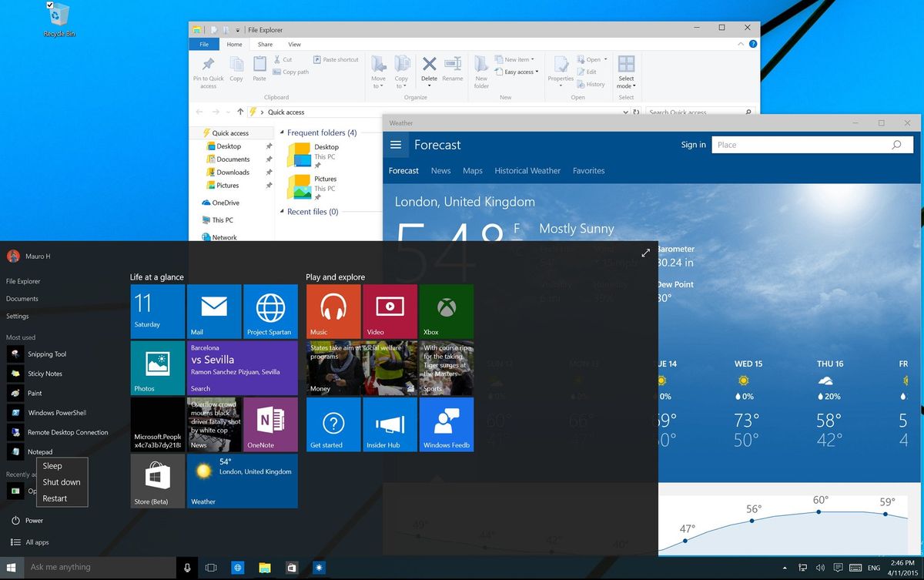Select the Copy icon on the ribbon
The width and height of the screenshot is (924, 580).
point(236,66)
